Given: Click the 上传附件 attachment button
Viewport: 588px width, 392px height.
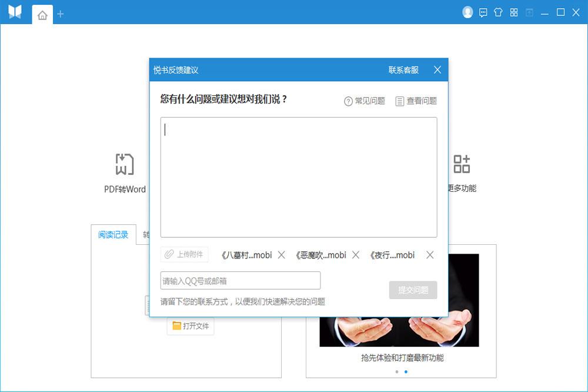Looking at the screenshot, I should (185, 254).
